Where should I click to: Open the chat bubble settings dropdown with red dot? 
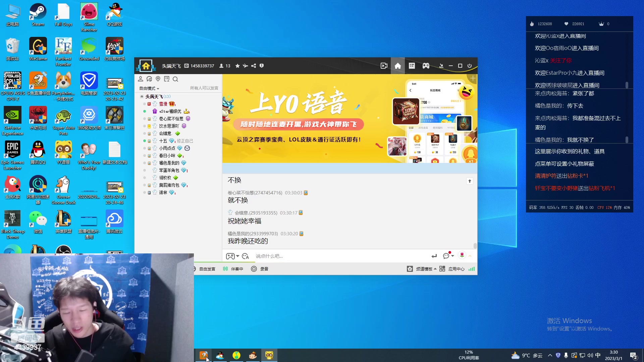[448, 255]
